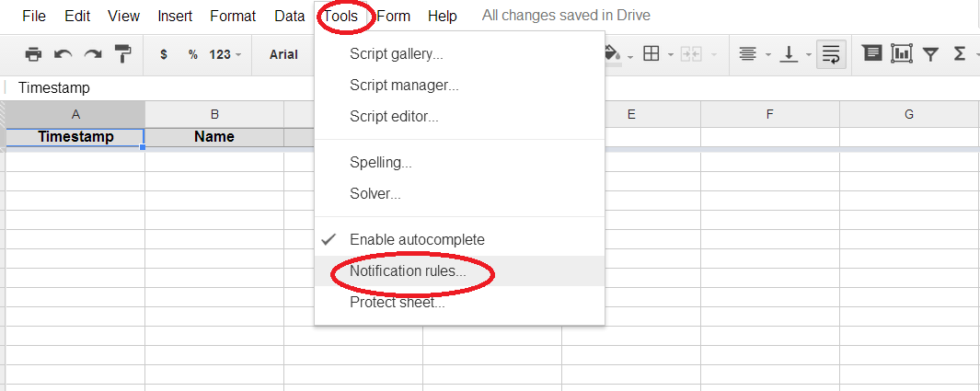The width and height of the screenshot is (980, 391).
Task: Open Script editor menu entry
Action: [x=394, y=117]
